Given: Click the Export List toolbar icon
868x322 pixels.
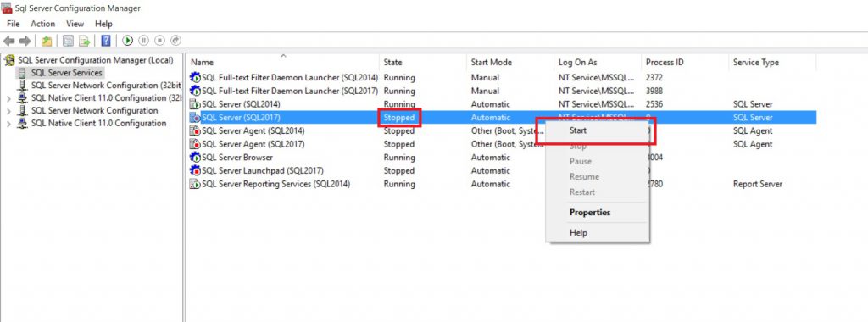Looking at the screenshot, I should (84, 41).
